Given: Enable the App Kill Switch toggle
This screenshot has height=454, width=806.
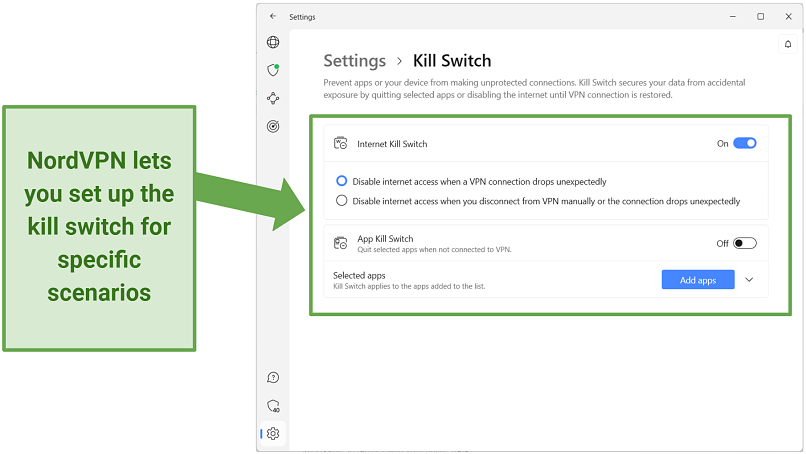Looking at the screenshot, I should click(x=744, y=243).
